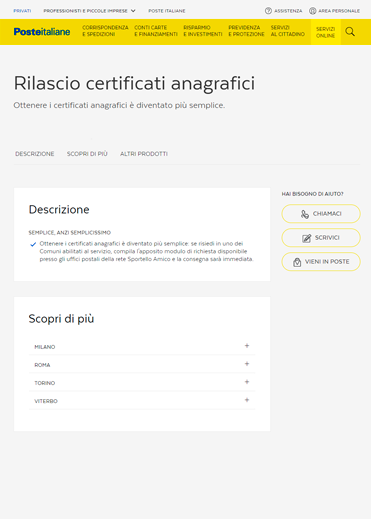The image size is (371, 519).
Task: Open Previdenza e Protezione menu
Action: pyautogui.click(x=246, y=31)
